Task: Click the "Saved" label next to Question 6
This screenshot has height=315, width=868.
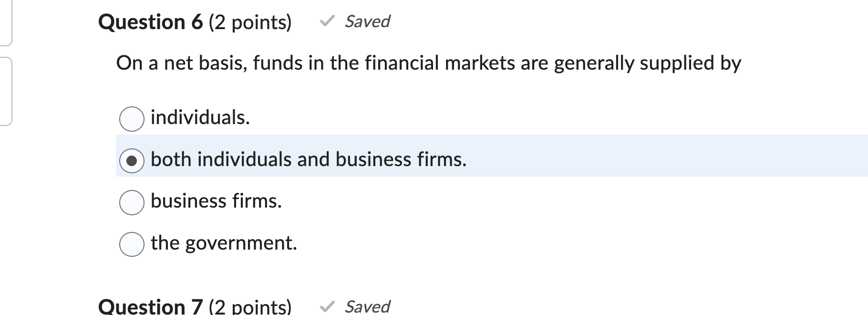Action: tap(367, 21)
